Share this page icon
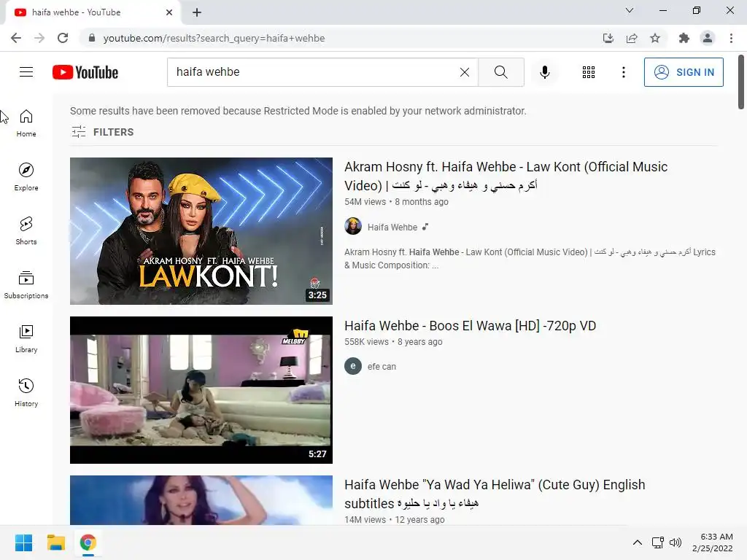 click(632, 38)
